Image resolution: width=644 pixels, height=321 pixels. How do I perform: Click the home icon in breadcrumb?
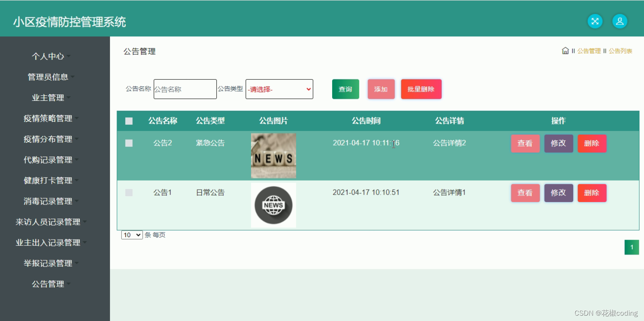pos(565,51)
